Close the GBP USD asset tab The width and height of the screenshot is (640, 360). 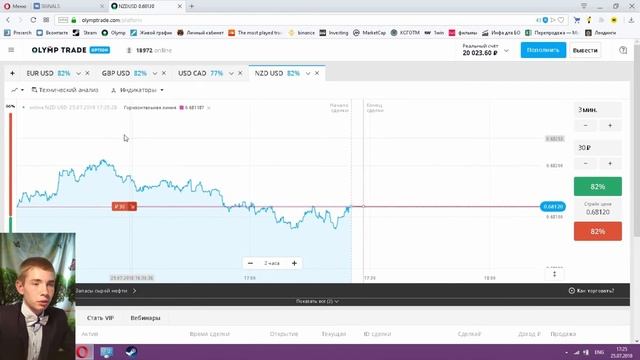(164, 73)
